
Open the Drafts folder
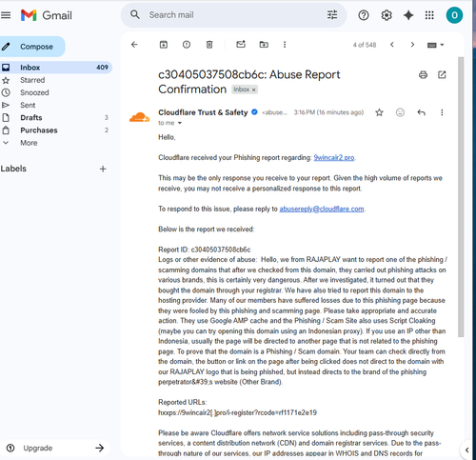point(31,117)
